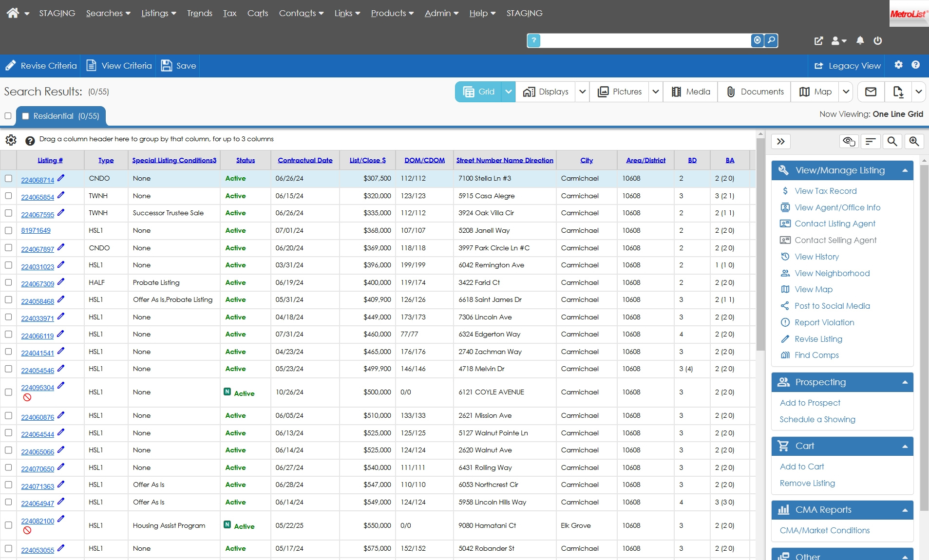
Task: Open the Displays dropdown arrow
Action: pos(583,92)
